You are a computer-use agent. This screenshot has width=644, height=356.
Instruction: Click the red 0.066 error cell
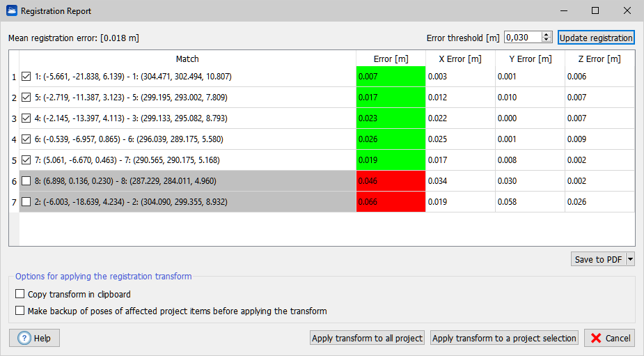coord(391,202)
